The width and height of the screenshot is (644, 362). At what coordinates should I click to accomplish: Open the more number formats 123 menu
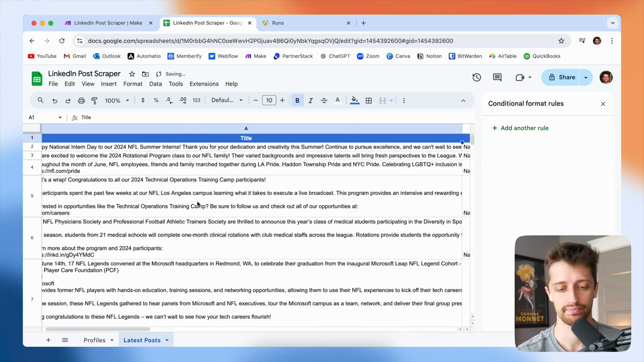[x=196, y=101]
